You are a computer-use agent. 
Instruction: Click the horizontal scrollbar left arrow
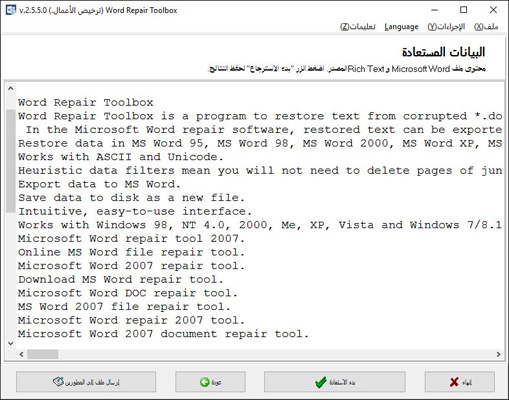coord(22,354)
